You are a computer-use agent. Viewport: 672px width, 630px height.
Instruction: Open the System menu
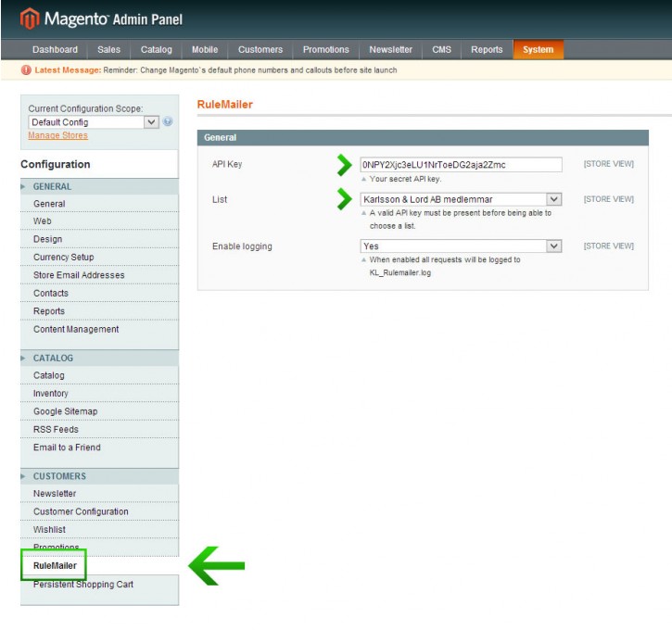pos(539,50)
